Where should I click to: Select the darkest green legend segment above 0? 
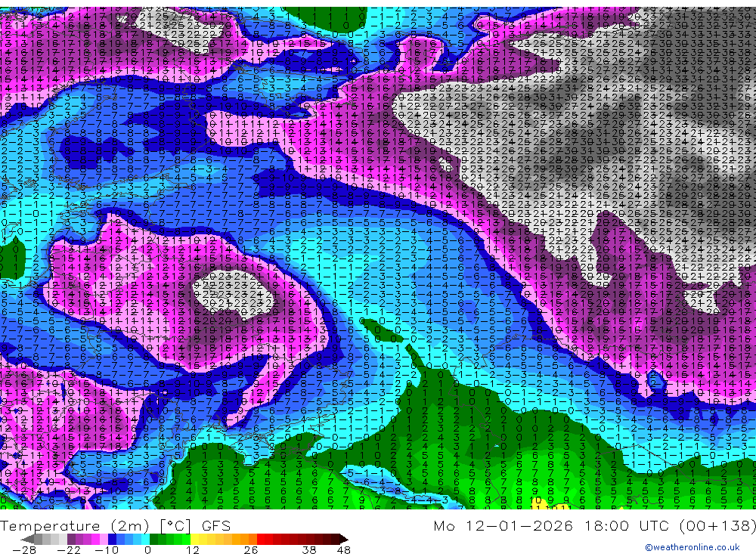pos(153,539)
